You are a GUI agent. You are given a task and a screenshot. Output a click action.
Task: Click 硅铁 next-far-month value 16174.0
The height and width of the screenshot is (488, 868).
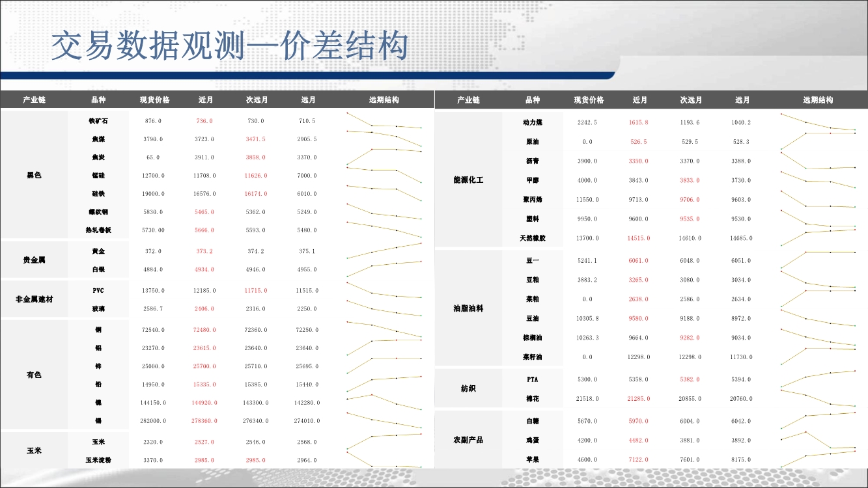256,194
